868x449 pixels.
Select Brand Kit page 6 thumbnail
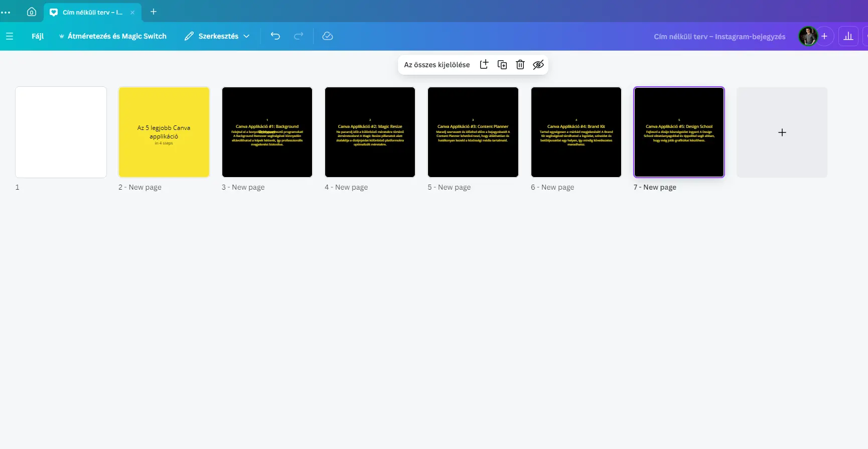(x=576, y=132)
